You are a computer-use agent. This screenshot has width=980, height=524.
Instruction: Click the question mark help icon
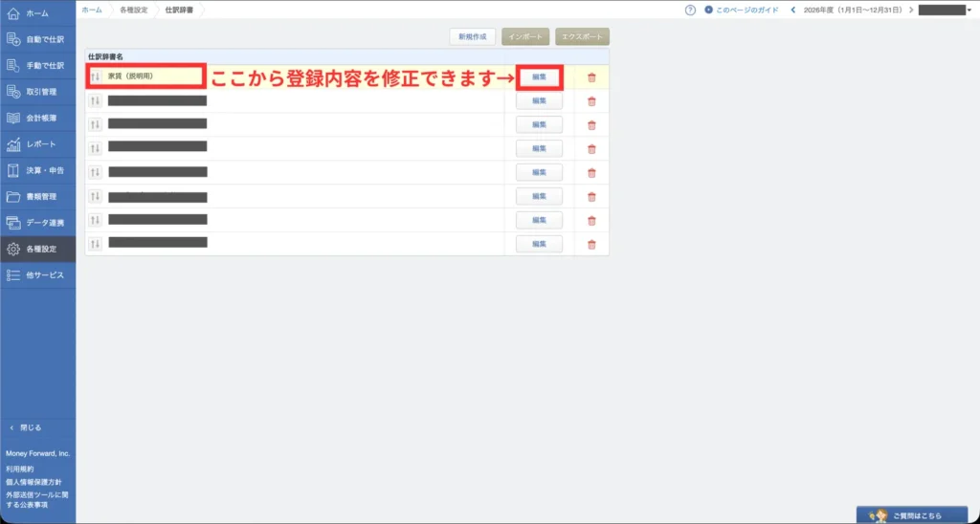tap(690, 10)
